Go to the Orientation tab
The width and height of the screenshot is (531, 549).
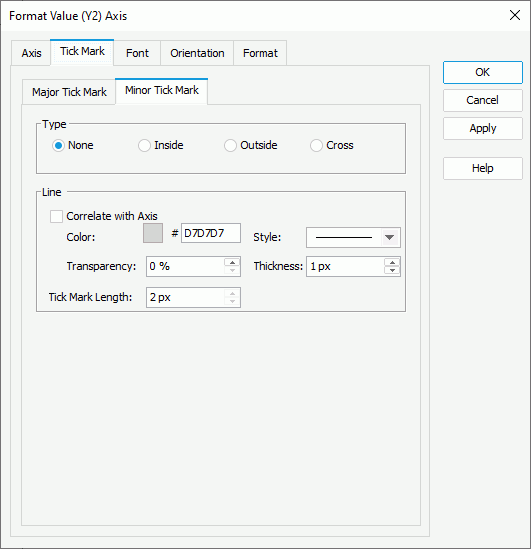click(197, 53)
